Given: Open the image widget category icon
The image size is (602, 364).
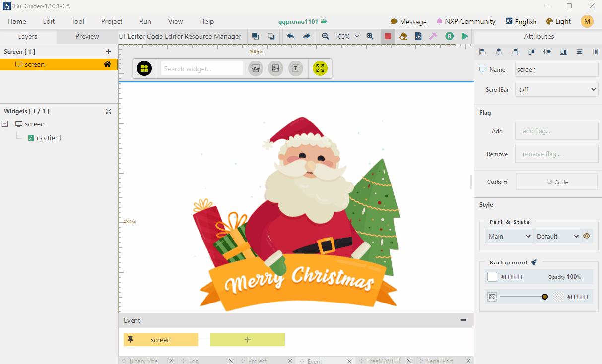Looking at the screenshot, I should coord(275,69).
